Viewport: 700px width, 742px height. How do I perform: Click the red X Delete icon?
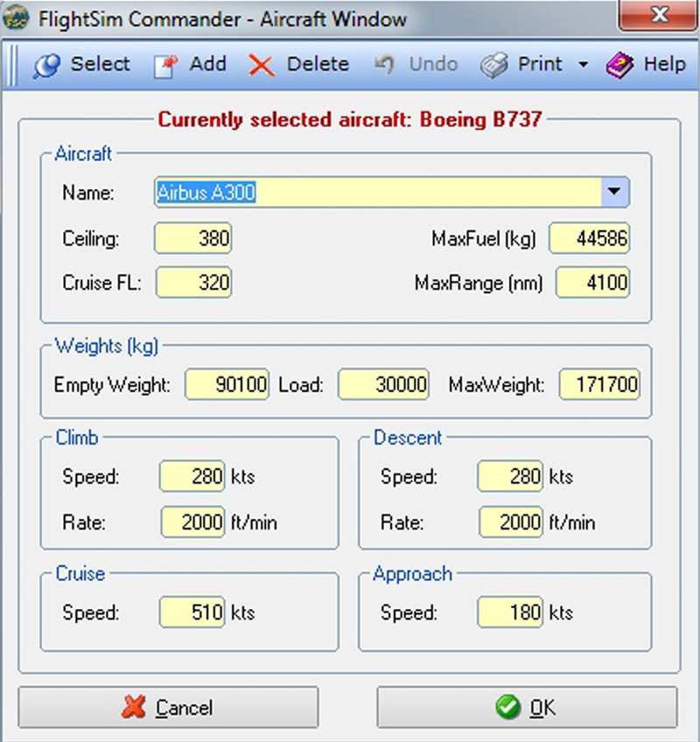click(262, 65)
